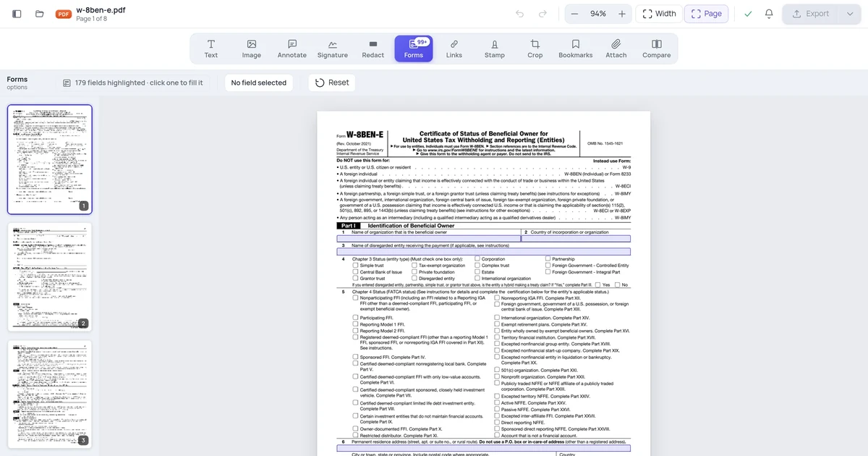Click the 'No field selected' label
Image resolution: width=868 pixels, height=456 pixels.
coord(259,83)
